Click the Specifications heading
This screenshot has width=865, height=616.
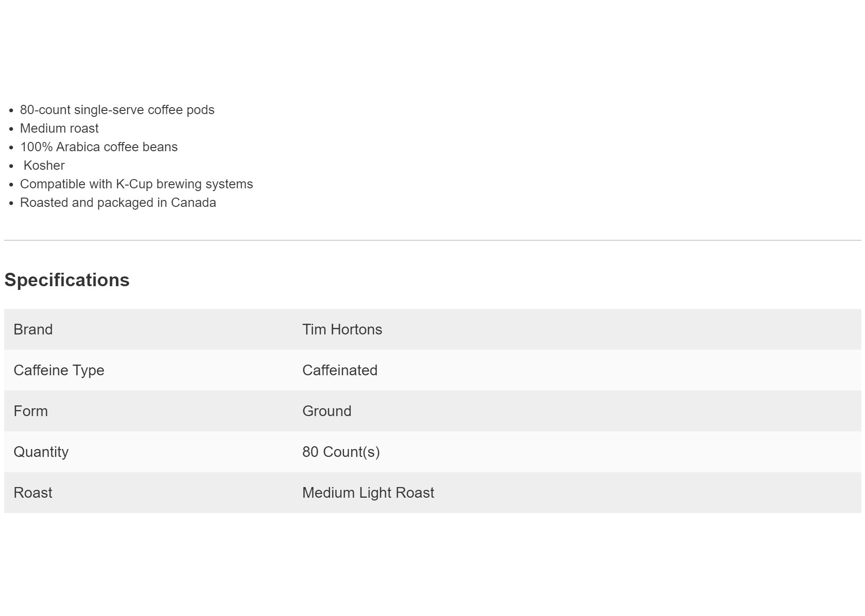pos(67,280)
